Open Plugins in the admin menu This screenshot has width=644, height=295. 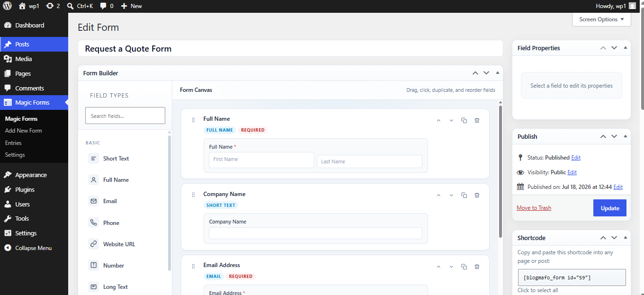(x=34, y=189)
